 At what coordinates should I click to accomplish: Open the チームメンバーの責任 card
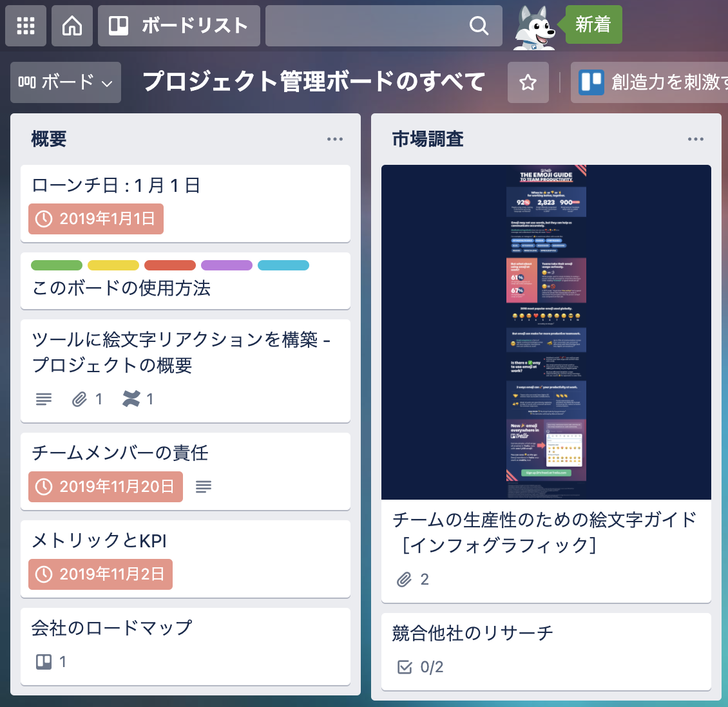tap(186, 471)
